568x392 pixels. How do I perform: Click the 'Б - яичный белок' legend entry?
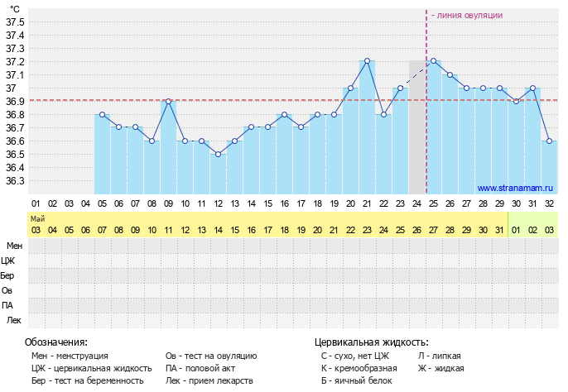(x=355, y=380)
